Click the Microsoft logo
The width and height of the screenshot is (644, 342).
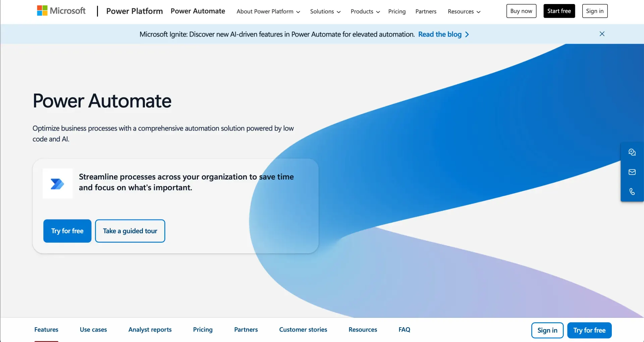pos(61,11)
